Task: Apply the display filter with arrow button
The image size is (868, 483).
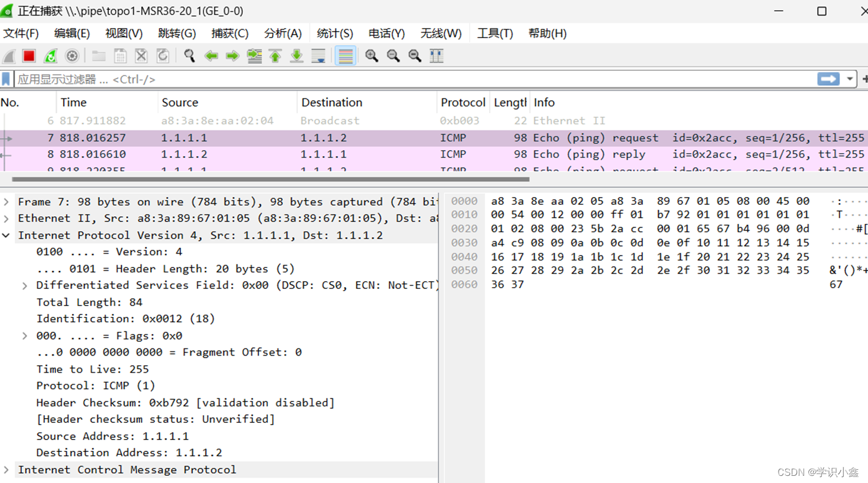Action: pos(829,79)
